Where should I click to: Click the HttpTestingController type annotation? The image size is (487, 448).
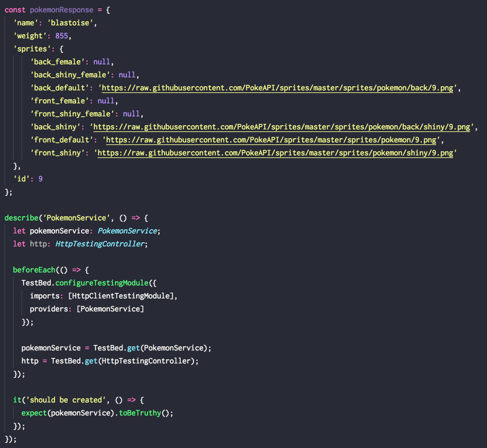tap(100, 244)
